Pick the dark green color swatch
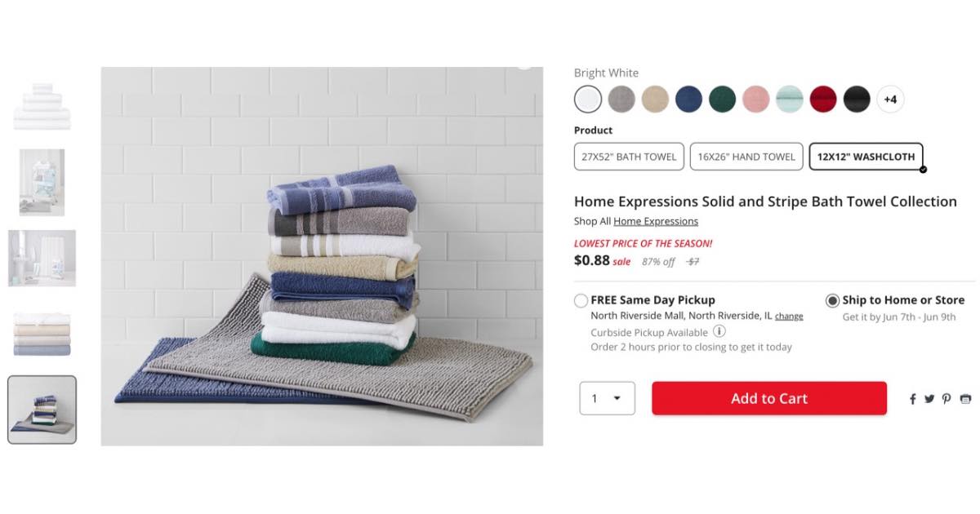Screen dimensions: 980x514 pyautogui.click(x=722, y=100)
